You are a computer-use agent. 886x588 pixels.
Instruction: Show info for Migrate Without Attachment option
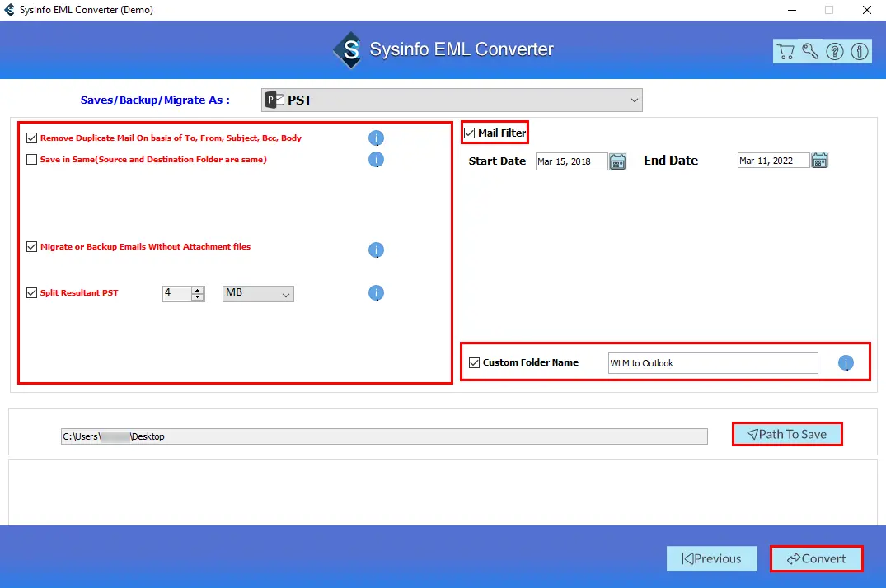[x=376, y=250]
